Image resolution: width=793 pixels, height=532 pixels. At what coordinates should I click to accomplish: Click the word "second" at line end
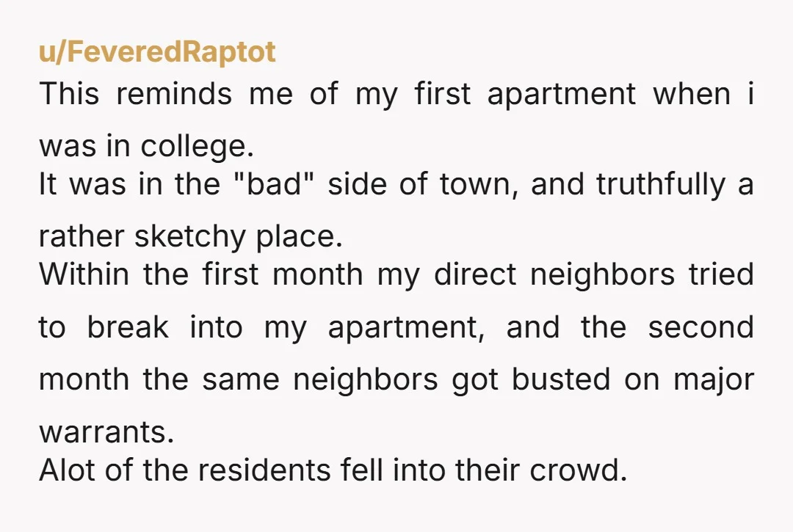click(x=701, y=327)
